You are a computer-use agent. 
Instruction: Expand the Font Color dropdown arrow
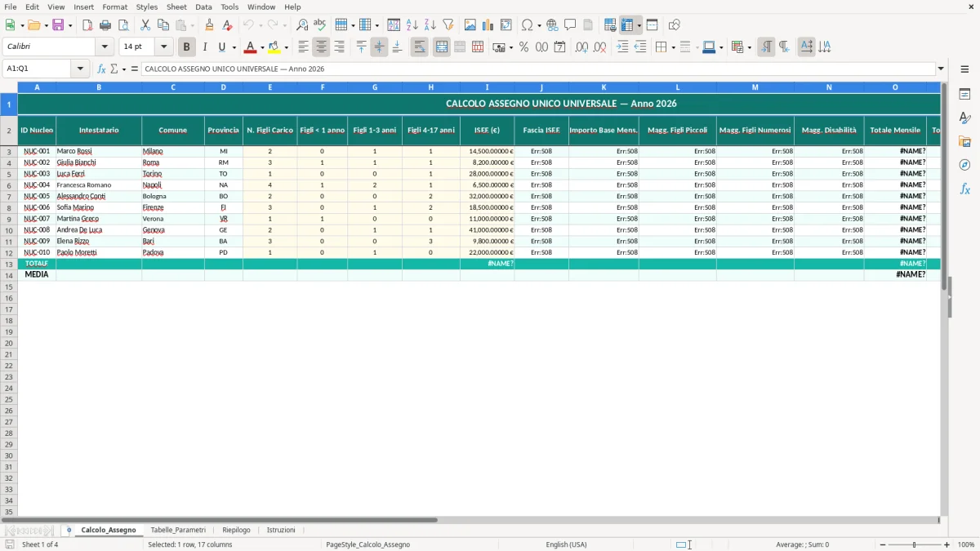(x=262, y=47)
